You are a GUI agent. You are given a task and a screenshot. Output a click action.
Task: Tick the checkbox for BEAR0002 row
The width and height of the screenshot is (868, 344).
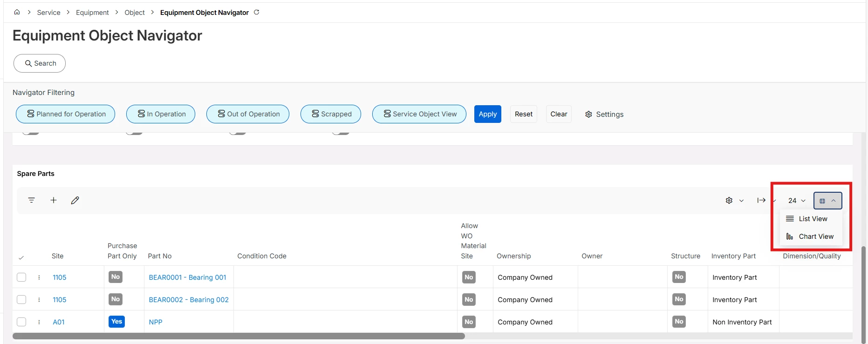[x=21, y=300]
